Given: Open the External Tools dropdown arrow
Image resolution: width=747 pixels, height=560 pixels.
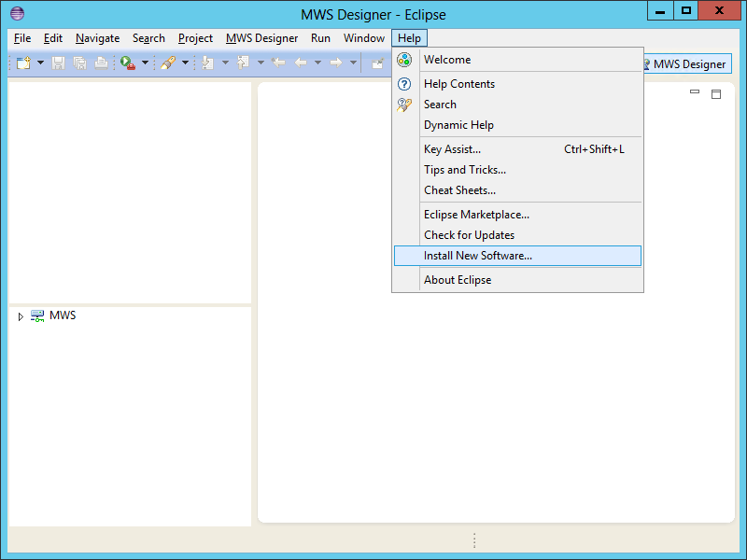Looking at the screenshot, I should tap(145, 63).
